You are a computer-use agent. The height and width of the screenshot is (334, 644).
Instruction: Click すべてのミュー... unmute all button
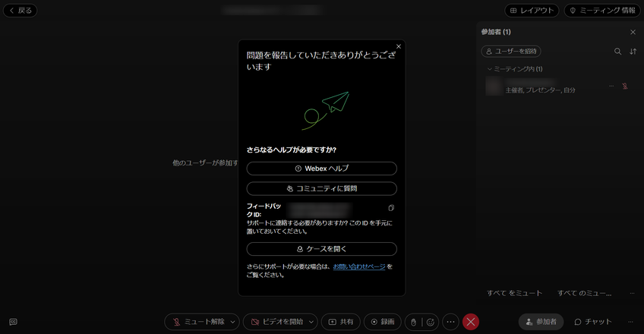tap(584, 293)
